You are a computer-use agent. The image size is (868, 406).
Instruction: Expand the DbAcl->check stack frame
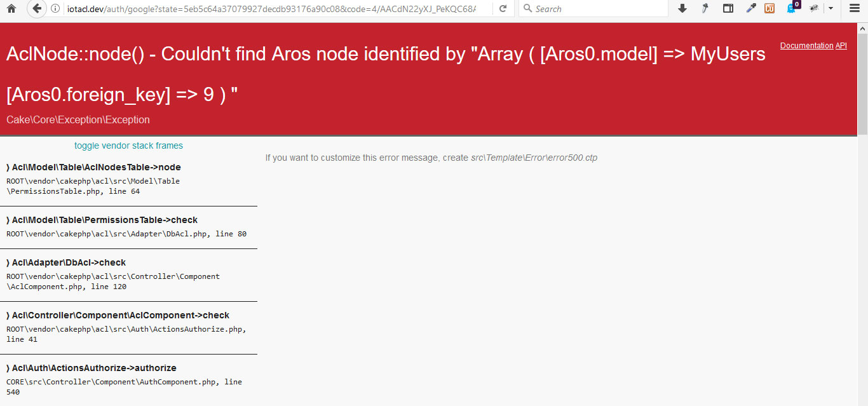[x=65, y=262]
